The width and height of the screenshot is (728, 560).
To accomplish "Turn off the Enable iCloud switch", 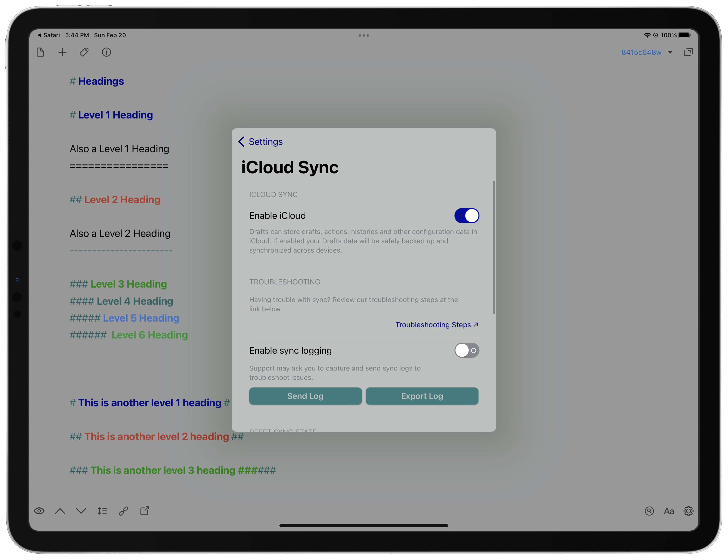I will click(x=467, y=216).
